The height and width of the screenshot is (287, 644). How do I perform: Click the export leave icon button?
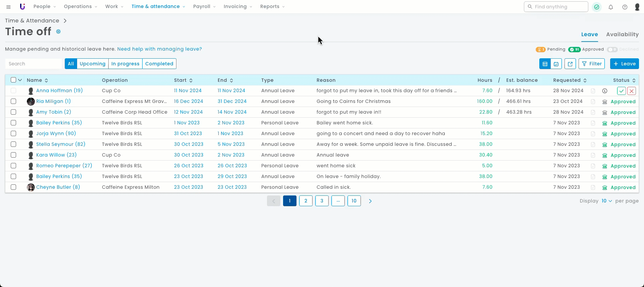[570, 64]
